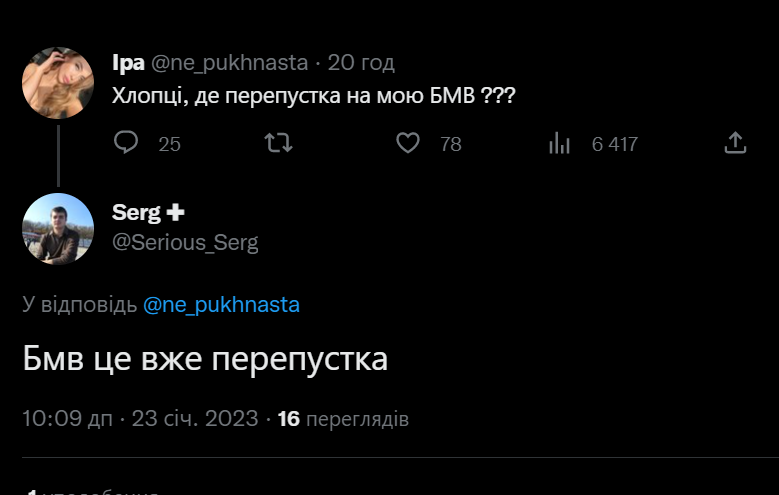Open the "10:09 дп · 23 січ. 2023" timestamp

[x=140, y=418]
